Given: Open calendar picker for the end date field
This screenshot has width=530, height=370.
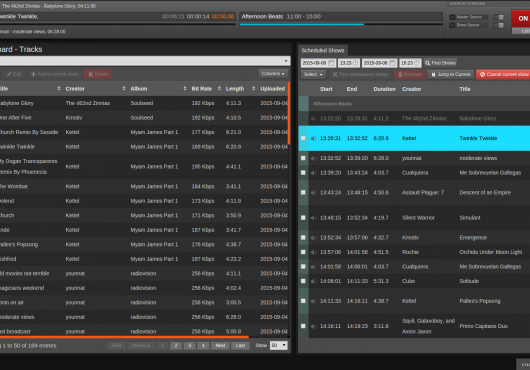Looking at the screenshot, I should (x=392, y=63).
